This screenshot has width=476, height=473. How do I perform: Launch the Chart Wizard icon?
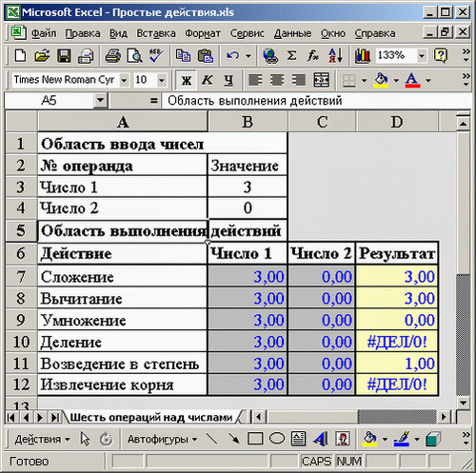[x=363, y=56]
